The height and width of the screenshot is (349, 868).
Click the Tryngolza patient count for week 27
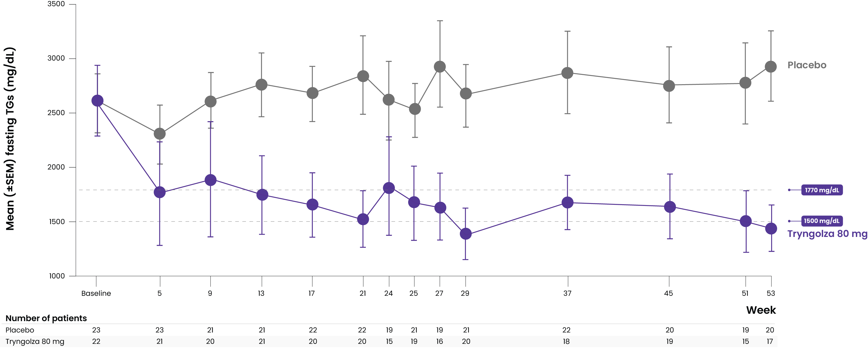click(440, 342)
